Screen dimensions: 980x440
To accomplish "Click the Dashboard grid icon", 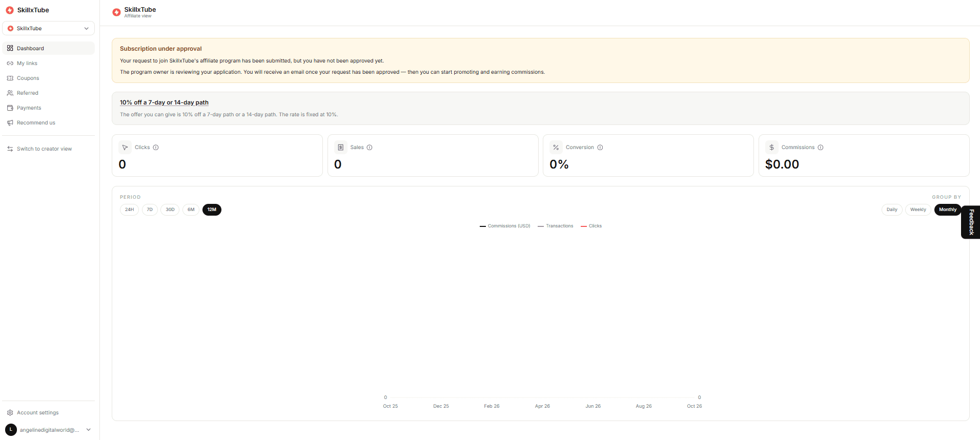I will pos(10,48).
